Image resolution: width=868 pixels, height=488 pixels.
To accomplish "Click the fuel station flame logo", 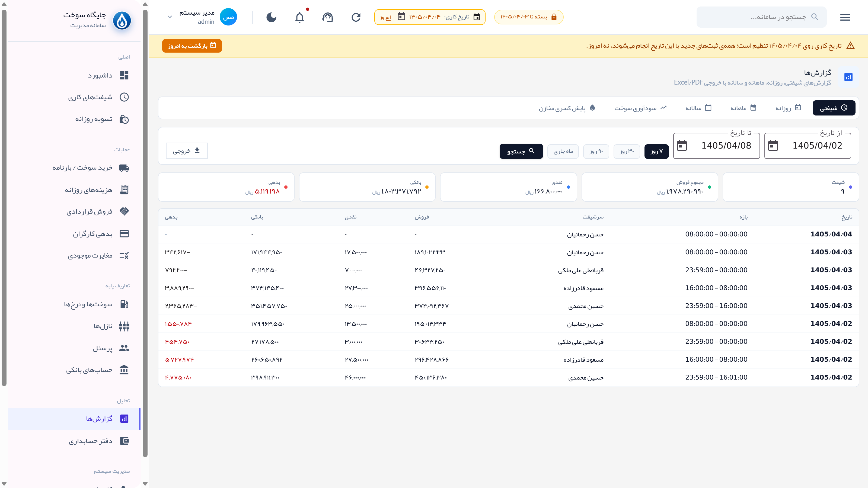I will 122,20.
